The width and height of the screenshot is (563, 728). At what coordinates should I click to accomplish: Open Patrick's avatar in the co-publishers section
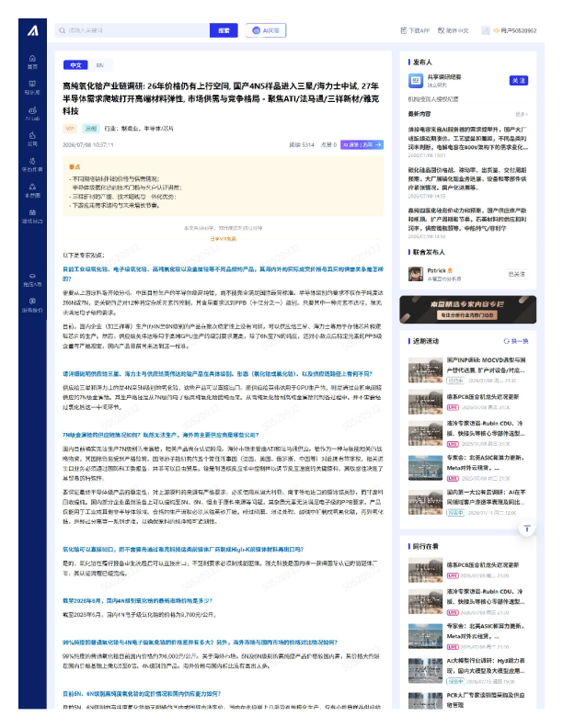[x=416, y=274]
